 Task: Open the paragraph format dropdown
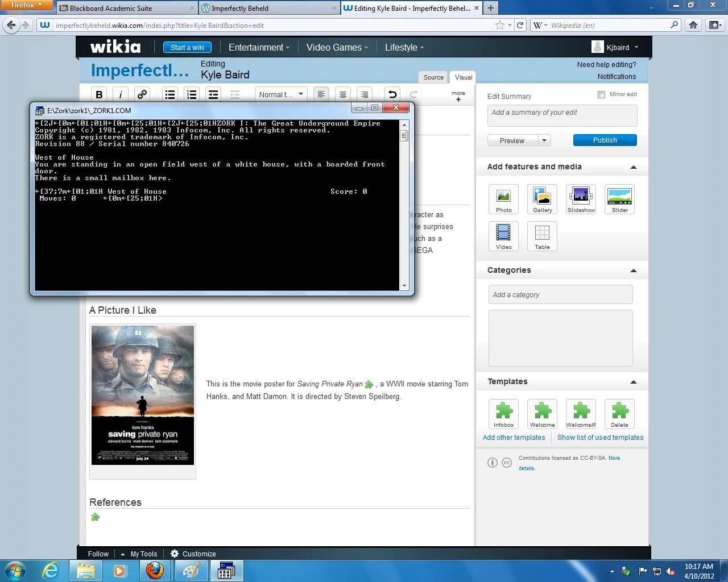[x=281, y=94]
